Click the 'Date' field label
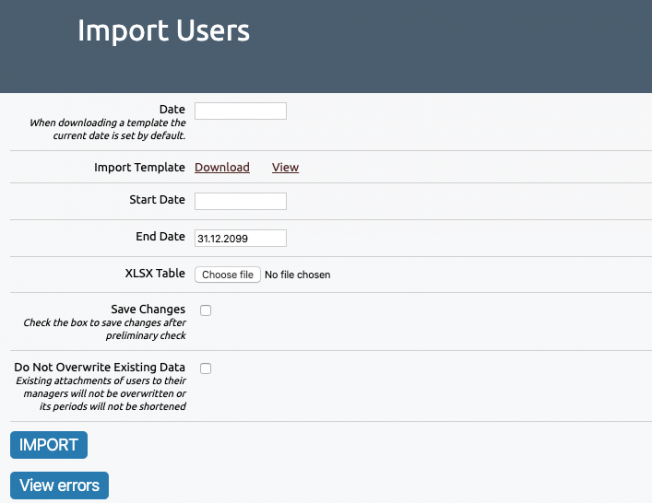Viewport: 652px width, 503px height. tap(172, 109)
